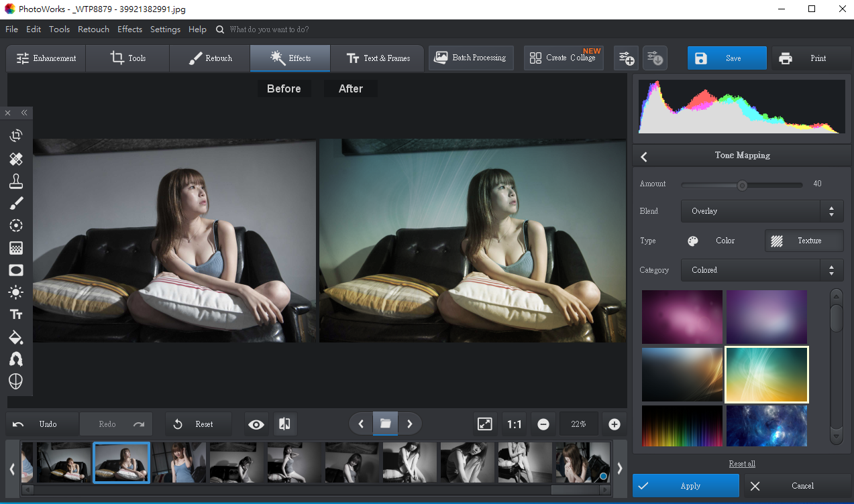Switch Type to Color option

(712, 241)
